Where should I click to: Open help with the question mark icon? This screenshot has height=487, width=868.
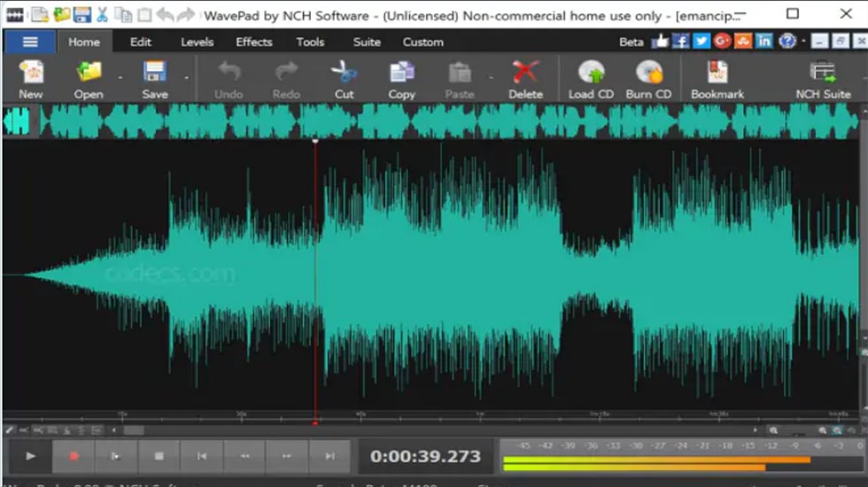(787, 41)
